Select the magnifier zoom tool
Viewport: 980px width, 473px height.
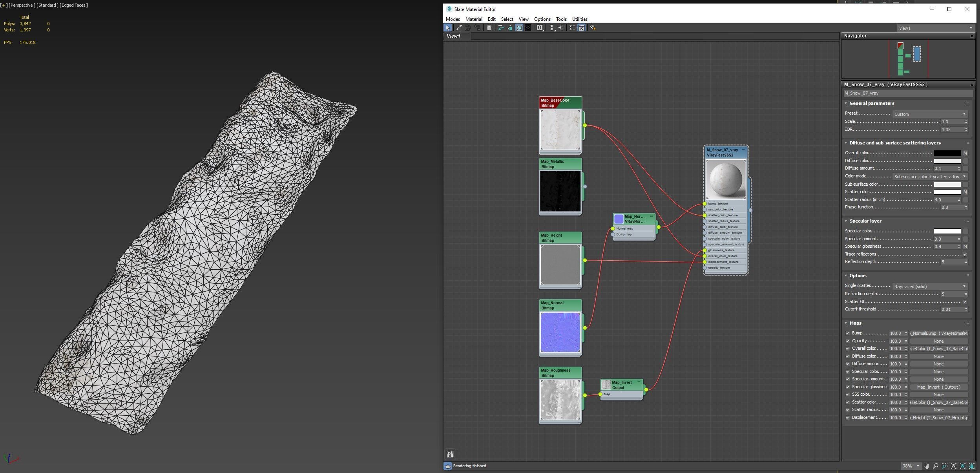click(x=936, y=466)
